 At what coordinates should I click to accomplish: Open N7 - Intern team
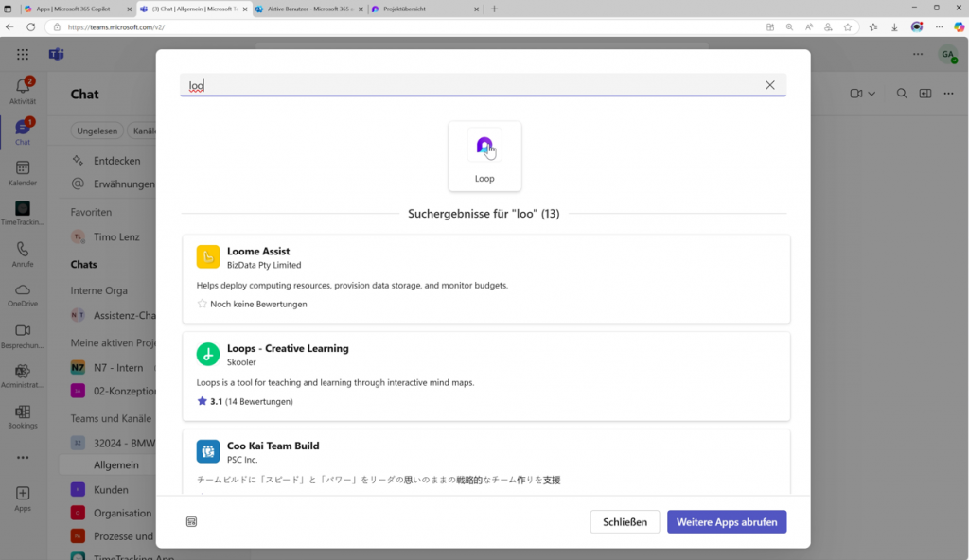coord(108,368)
